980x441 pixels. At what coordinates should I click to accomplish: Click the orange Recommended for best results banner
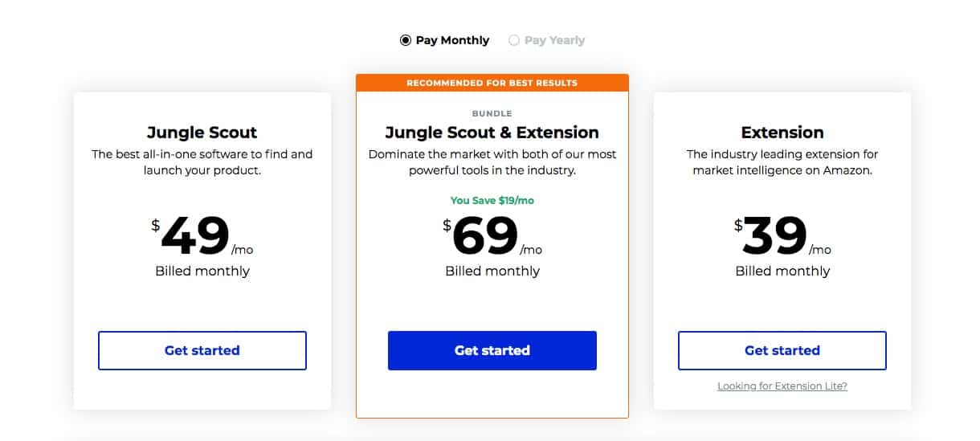492,83
